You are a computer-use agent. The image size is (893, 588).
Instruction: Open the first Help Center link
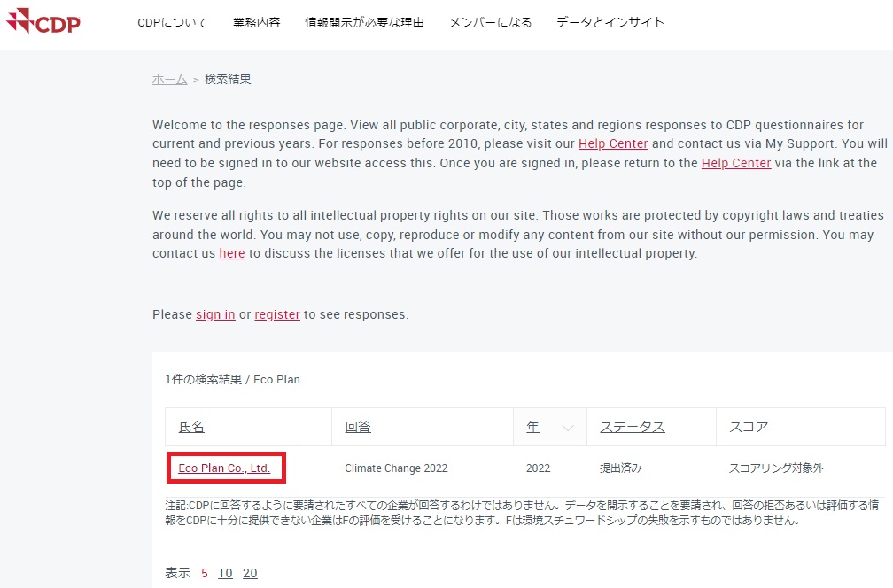coord(613,143)
